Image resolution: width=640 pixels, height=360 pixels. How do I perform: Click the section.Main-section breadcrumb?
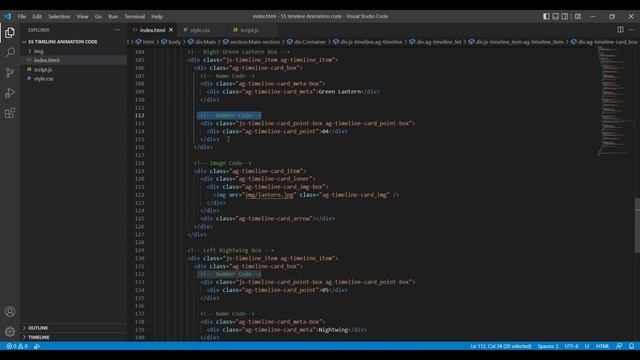pos(255,42)
